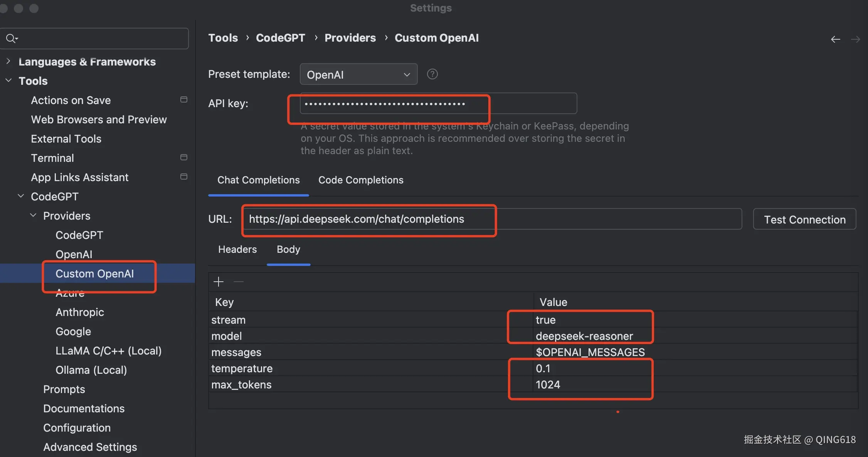Click the search magnifier icon
This screenshot has width=868, height=457.
pos(11,38)
